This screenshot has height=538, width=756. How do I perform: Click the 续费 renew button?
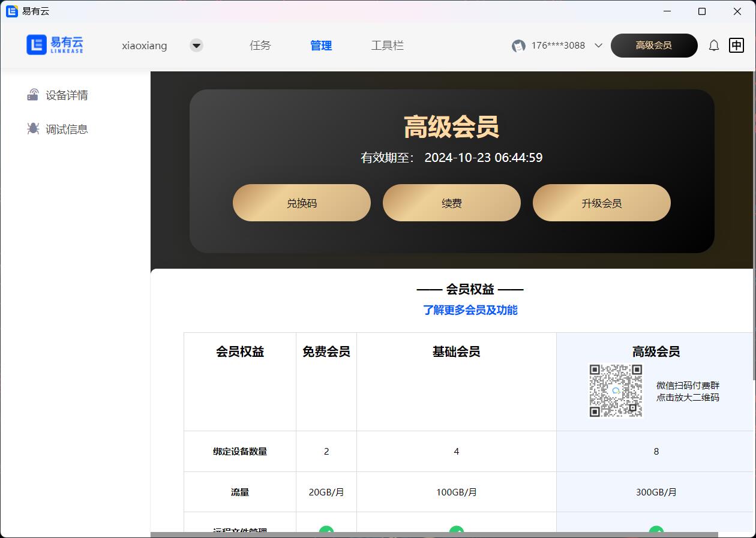pos(452,203)
